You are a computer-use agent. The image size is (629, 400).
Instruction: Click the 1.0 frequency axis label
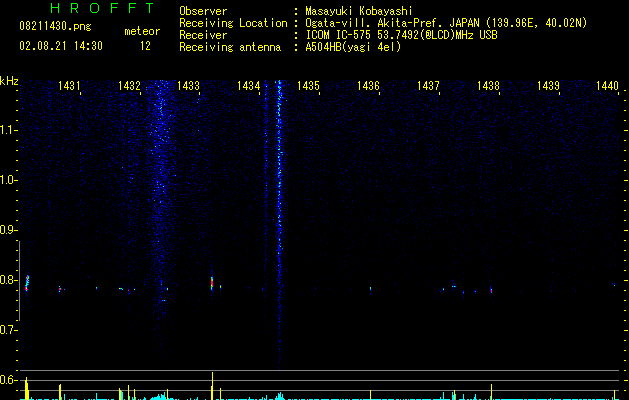pos(8,180)
